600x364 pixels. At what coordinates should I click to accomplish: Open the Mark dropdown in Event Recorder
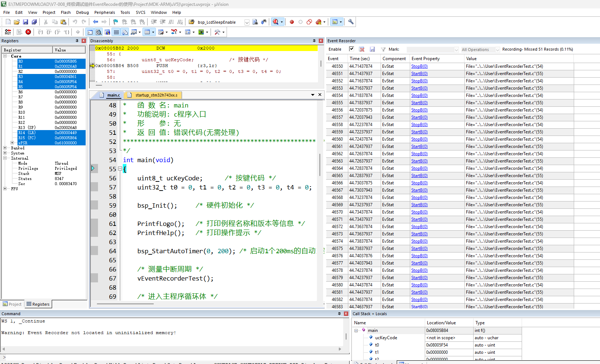click(456, 50)
